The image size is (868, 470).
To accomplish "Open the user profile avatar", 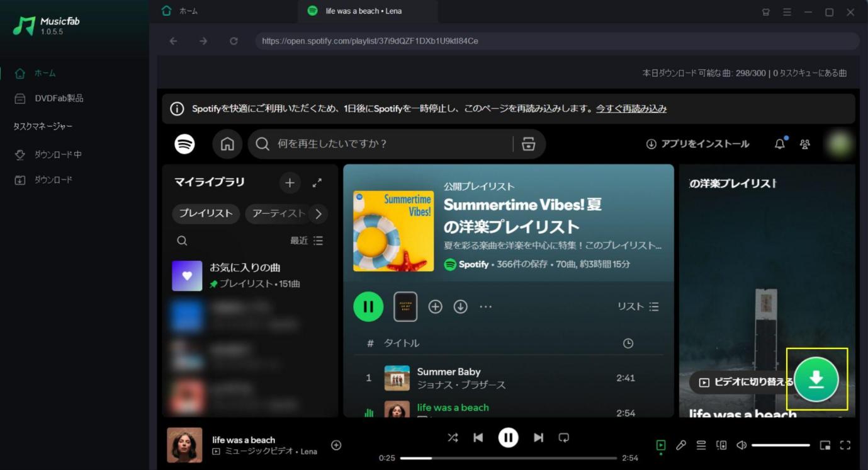I will (x=840, y=144).
